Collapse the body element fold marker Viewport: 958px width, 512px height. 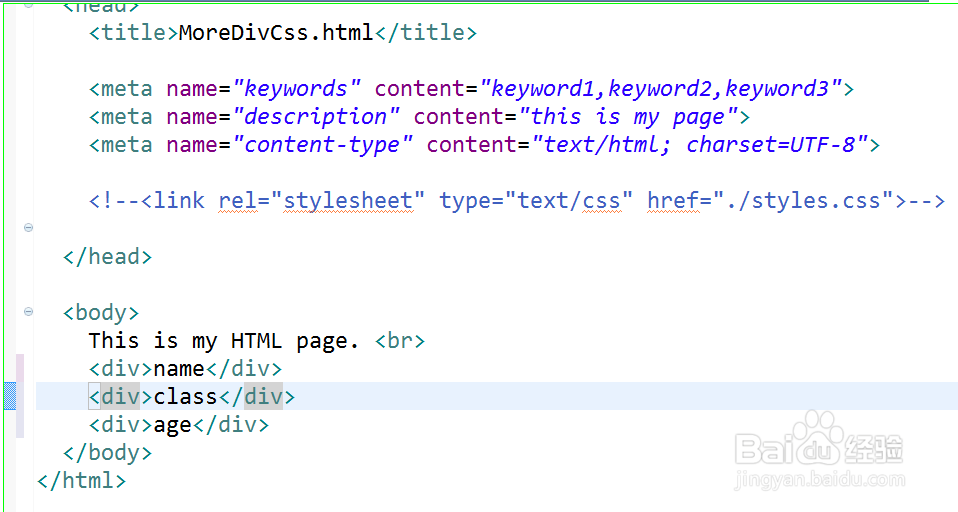tap(28, 312)
